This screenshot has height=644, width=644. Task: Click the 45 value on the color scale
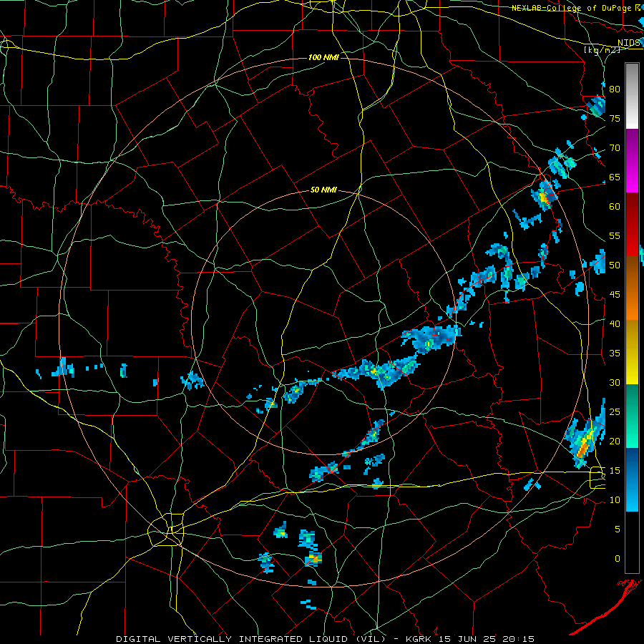click(615, 295)
